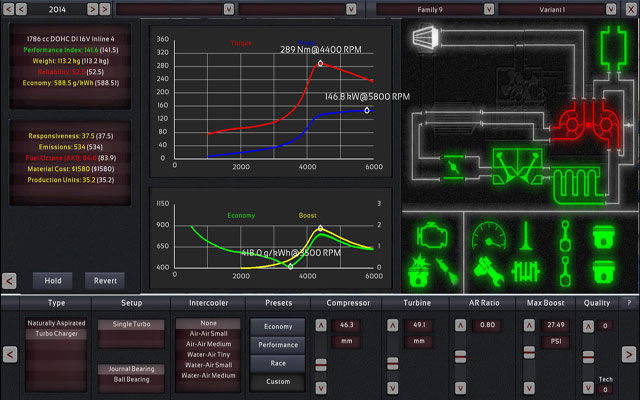Image resolution: width=640 pixels, height=400 pixels.
Task: Open the Family 9 dropdown
Action: point(437,9)
